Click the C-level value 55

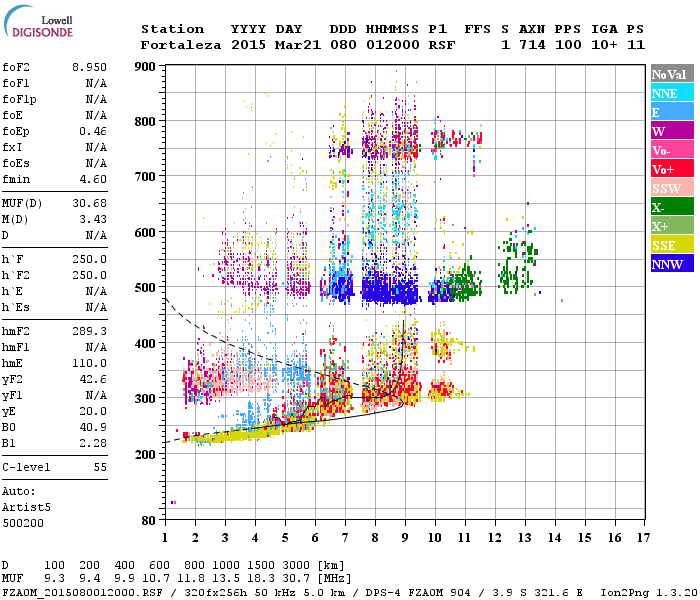coord(99,466)
